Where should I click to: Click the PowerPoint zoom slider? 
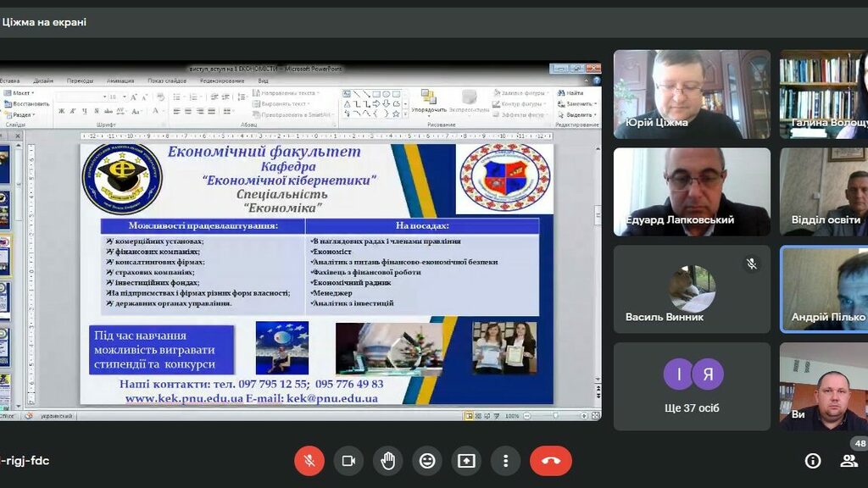tap(556, 416)
